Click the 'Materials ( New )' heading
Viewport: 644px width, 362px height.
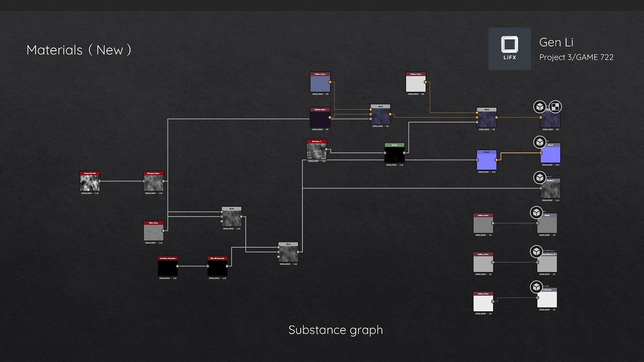coord(79,50)
